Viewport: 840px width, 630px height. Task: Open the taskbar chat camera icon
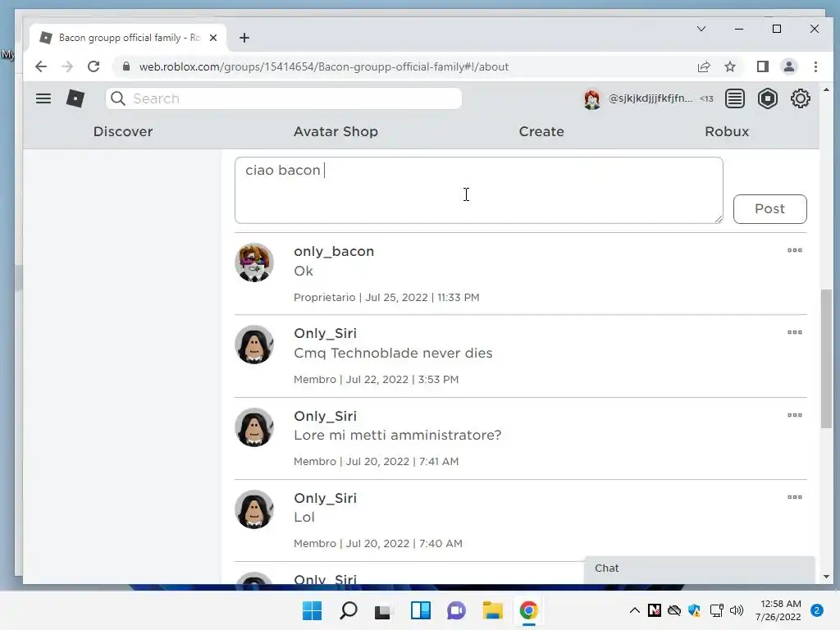point(456,610)
